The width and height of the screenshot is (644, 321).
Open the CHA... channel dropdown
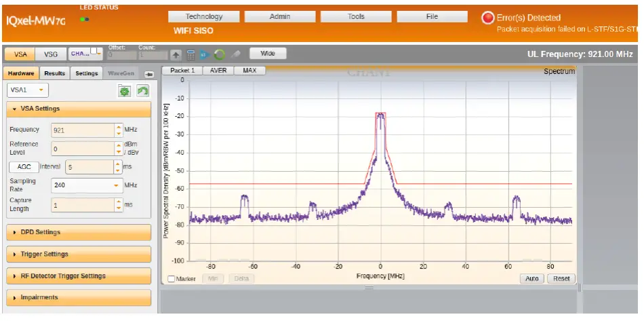coord(85,54)
